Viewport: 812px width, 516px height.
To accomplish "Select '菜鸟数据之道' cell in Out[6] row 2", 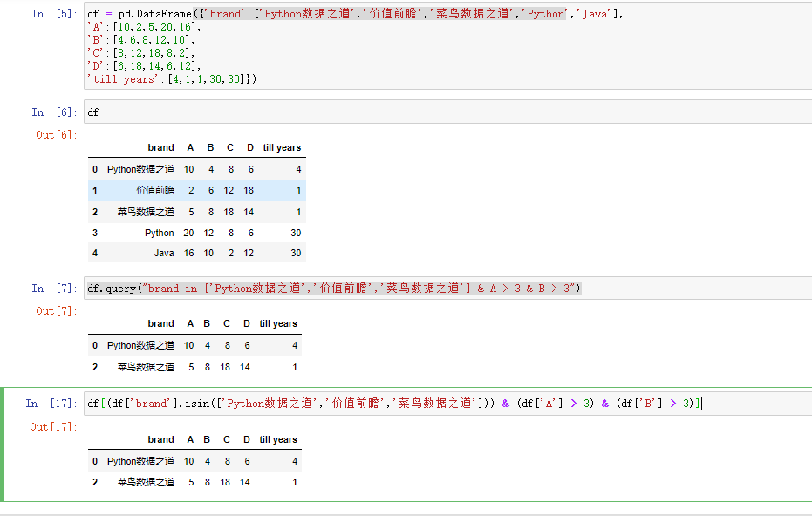I will click(x=146, y=212).
